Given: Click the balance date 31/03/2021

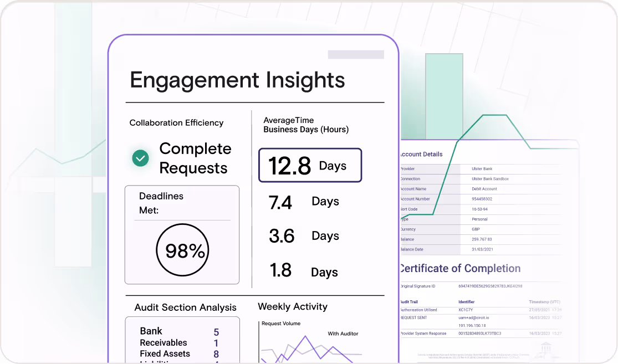Looking at the screenshot, I should 482,249.
